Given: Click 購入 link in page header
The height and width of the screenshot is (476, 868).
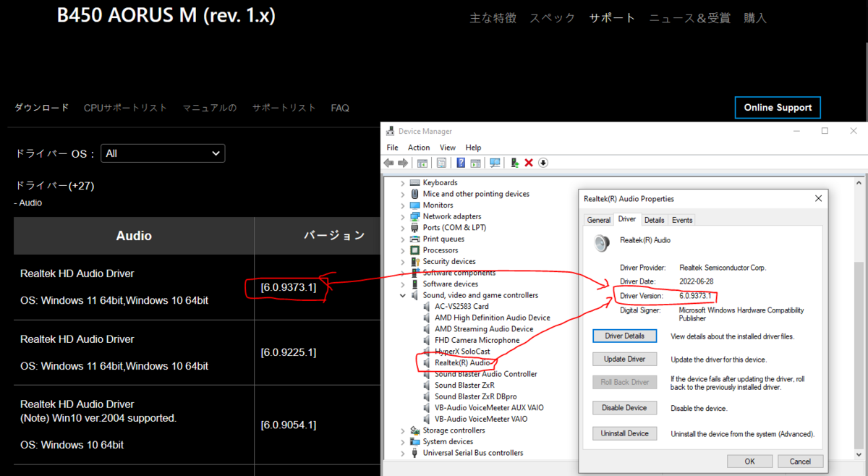Looking at the screenshot, I should [755, 18].
